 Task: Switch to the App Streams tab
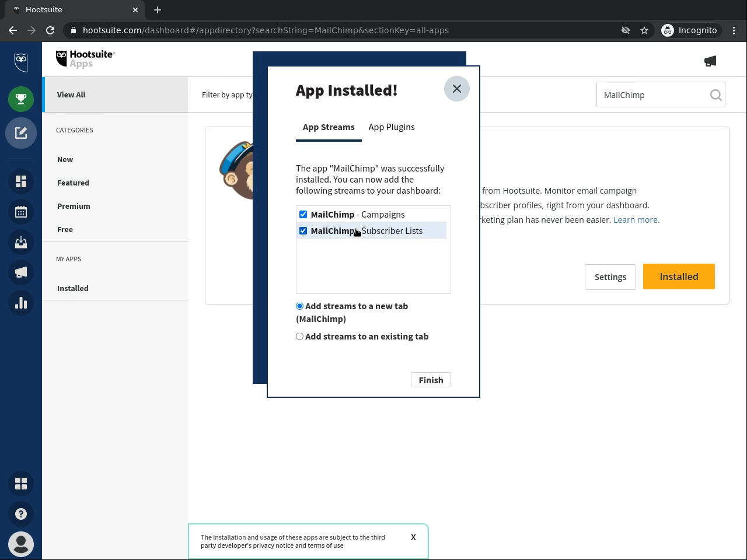click(x=329, y=127)
